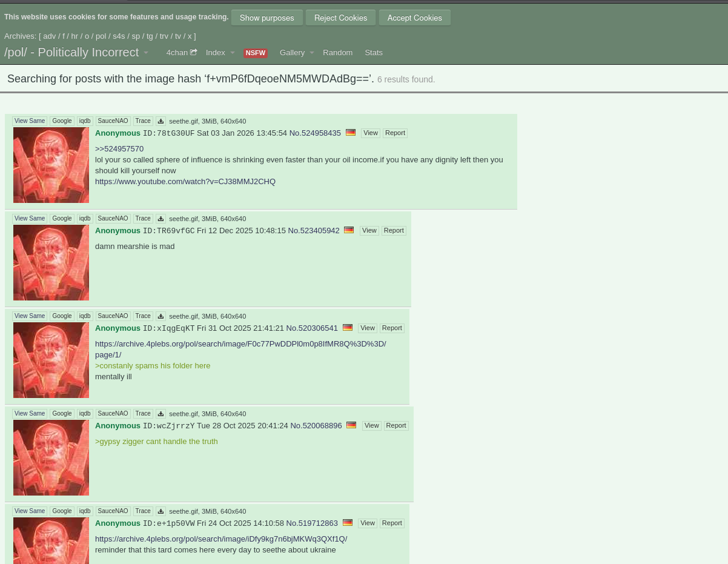Go to s4s archive link
This screenshot has height=564, width=728.
point(119,36)
